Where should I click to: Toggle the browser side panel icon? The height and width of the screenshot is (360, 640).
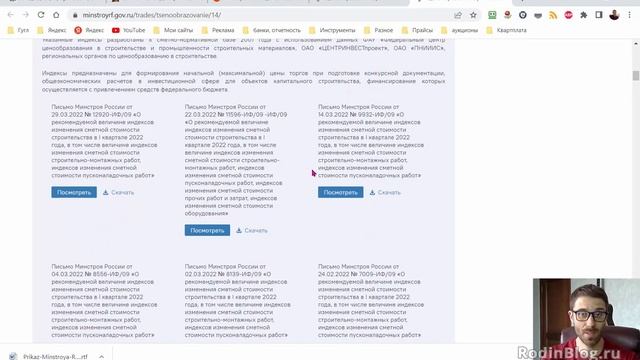(599, 15)
